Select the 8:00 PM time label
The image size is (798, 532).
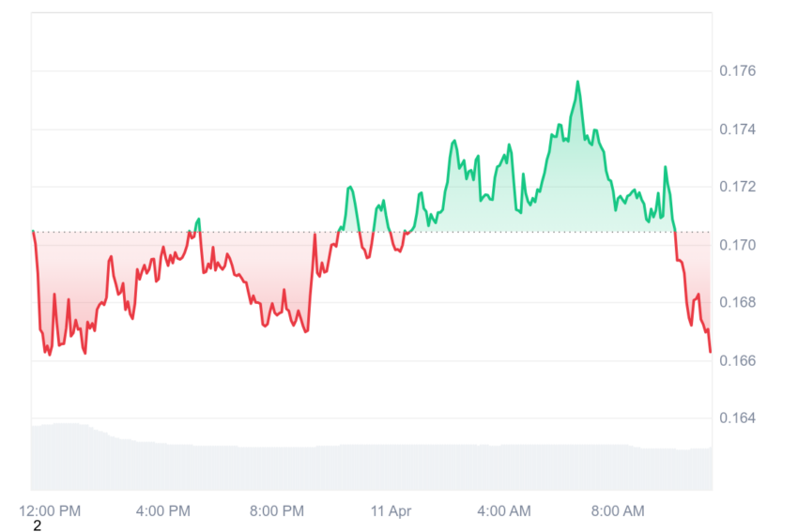pyautogui.click(x=276, y=511)
